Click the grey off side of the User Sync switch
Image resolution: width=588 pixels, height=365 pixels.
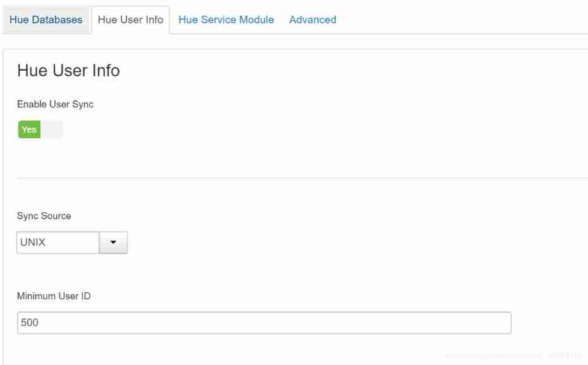click(52, 129)
